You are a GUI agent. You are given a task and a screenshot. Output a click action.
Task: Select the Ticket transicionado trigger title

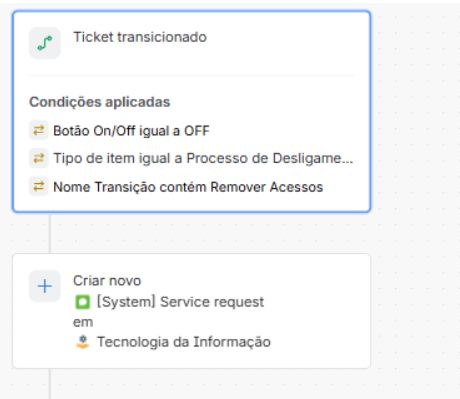click(140, 37)
